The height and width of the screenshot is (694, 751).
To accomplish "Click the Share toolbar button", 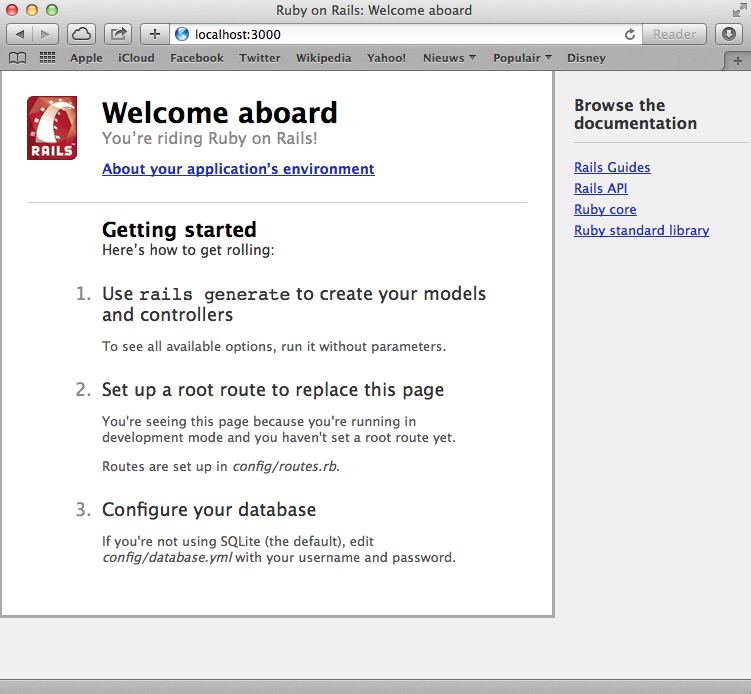I will pyautogui.click(x=118, y=34).
